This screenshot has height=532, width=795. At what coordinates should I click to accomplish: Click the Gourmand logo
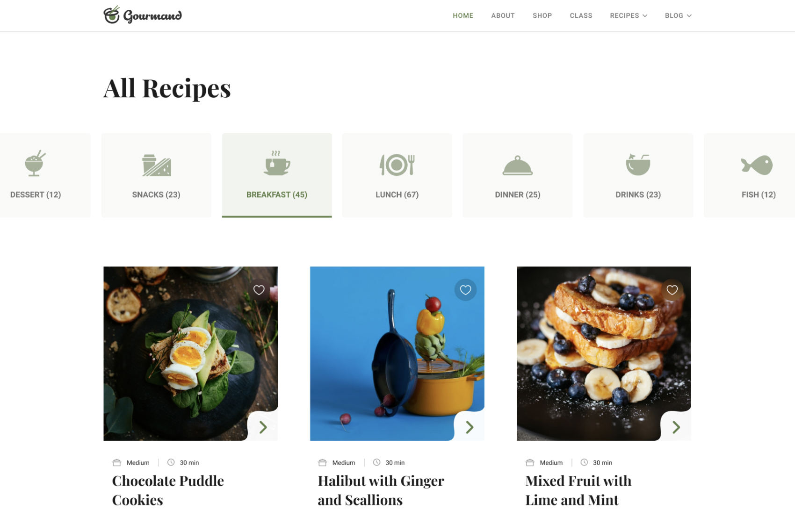pos(143,15)
